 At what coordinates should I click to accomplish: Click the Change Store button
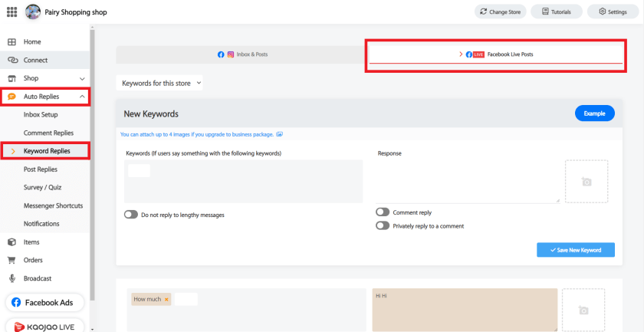[x=500, y=12]
